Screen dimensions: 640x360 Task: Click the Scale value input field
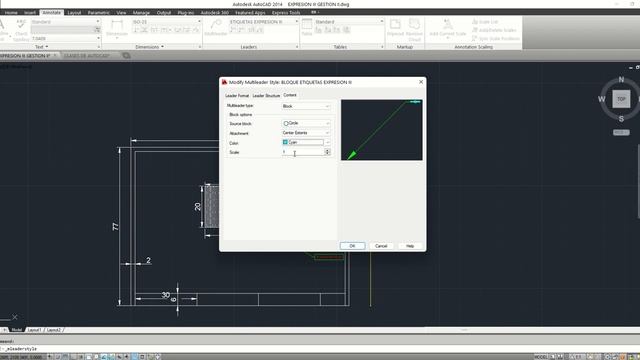302,152
